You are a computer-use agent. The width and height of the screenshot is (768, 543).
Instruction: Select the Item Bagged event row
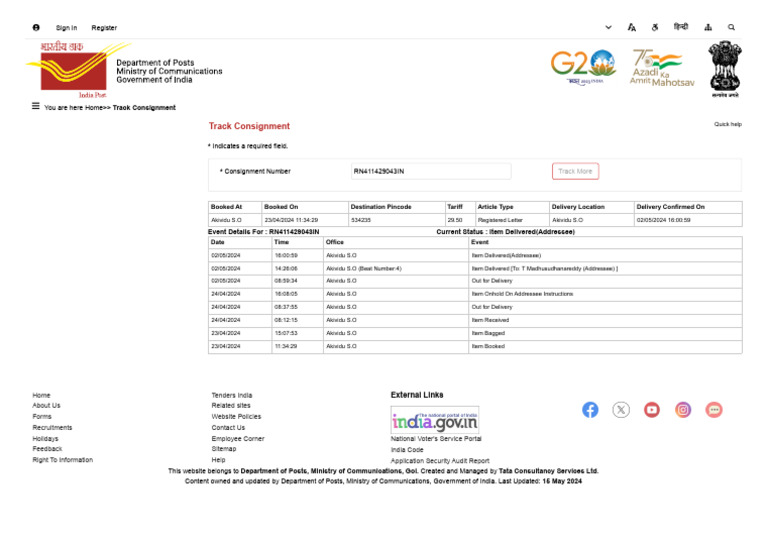475,333
